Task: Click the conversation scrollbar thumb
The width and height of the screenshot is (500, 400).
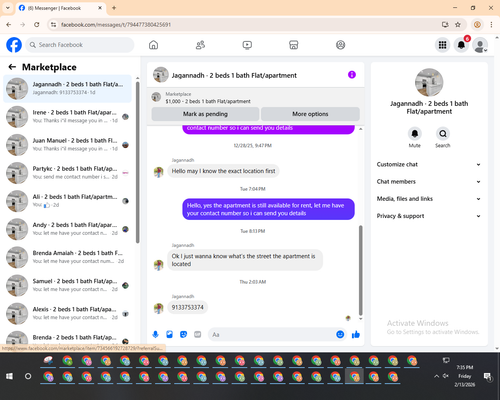Action: point(360,270)
